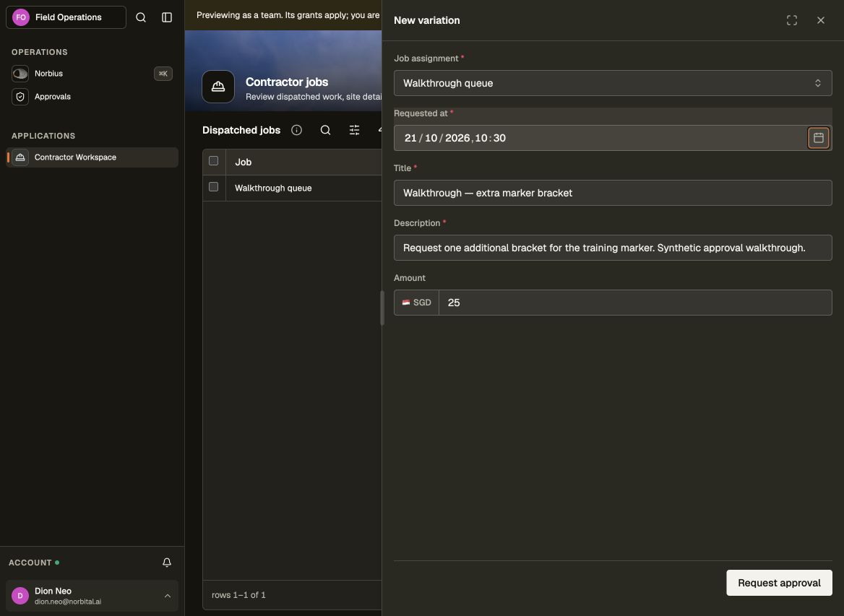Click the day value 21 in date
Screen dimensions: 844x616
coord(410,138)
